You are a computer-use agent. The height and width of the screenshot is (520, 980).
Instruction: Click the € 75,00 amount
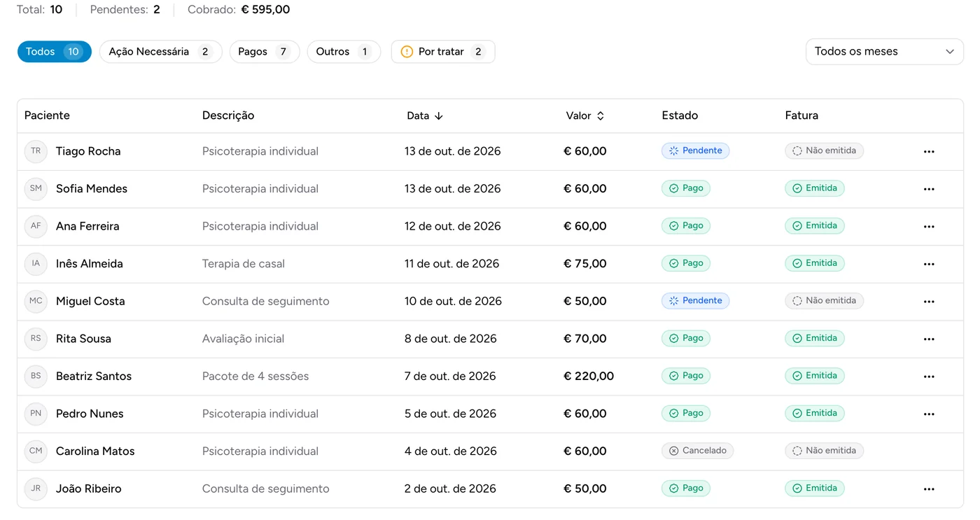pos(585,264)
